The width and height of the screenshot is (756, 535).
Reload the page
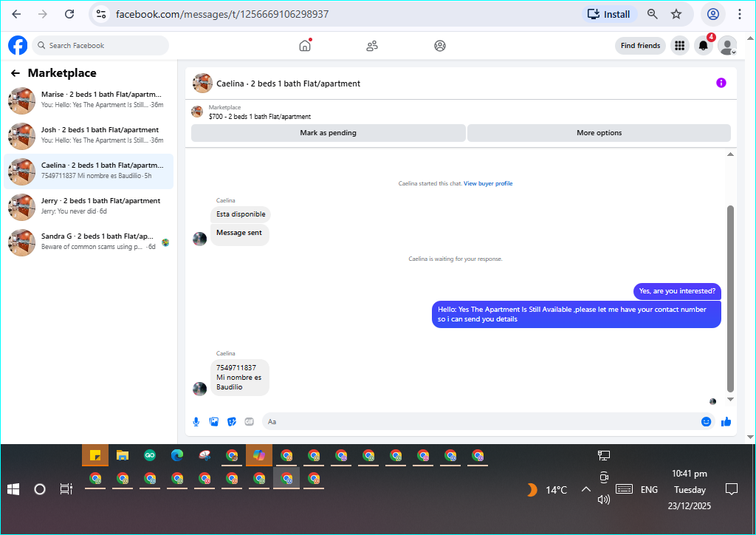pos(69,14)
